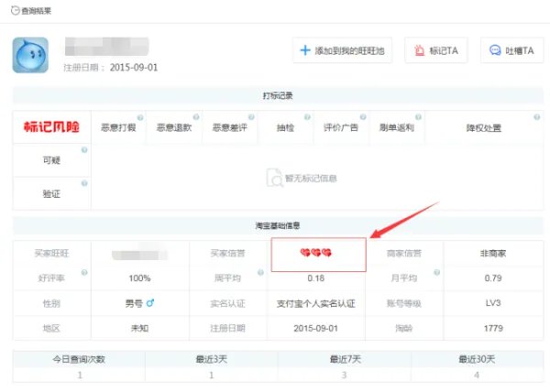Viewport: 550px width, 392px height.
Task: Select the 刷单返利 tab
Action: point(397,127)
